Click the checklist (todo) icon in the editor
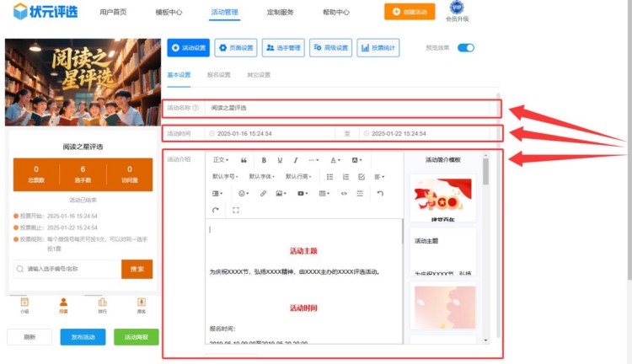This screenshot has width=632, height=364. (x=362, y=177)
